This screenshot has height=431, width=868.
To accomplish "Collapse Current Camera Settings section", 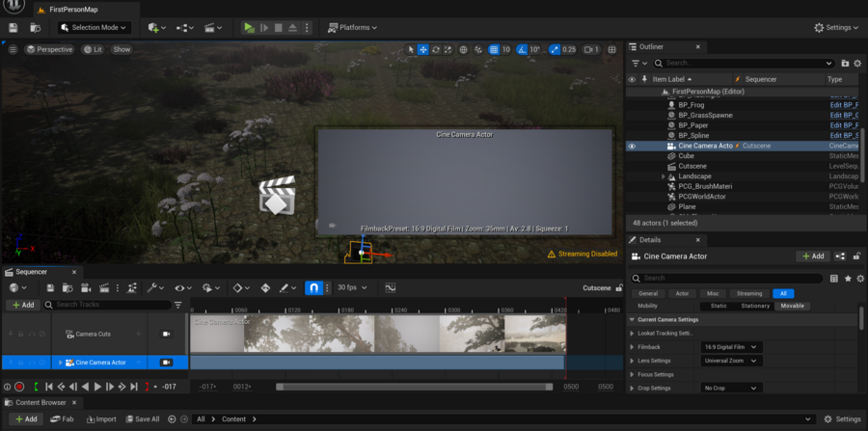I will [632, 320].
